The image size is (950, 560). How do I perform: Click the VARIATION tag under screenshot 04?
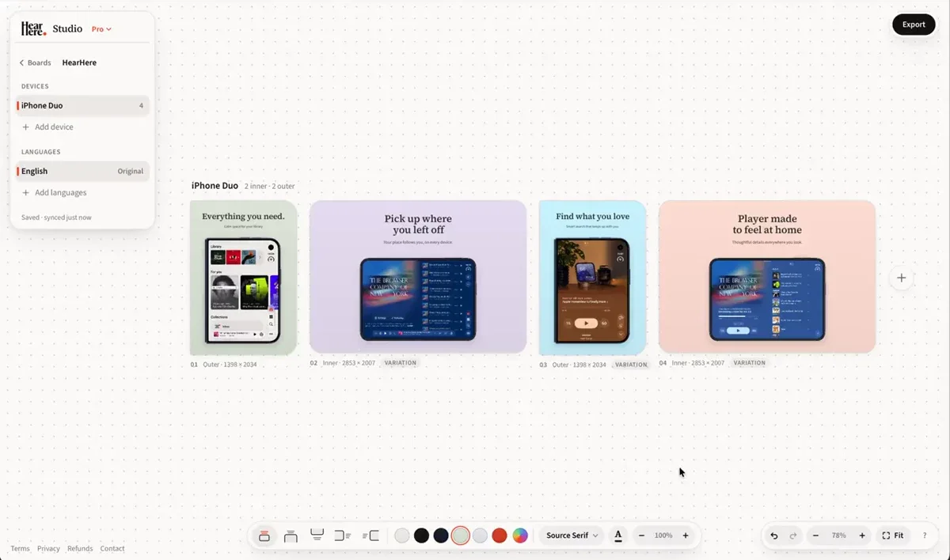click(x=750, y=363)
